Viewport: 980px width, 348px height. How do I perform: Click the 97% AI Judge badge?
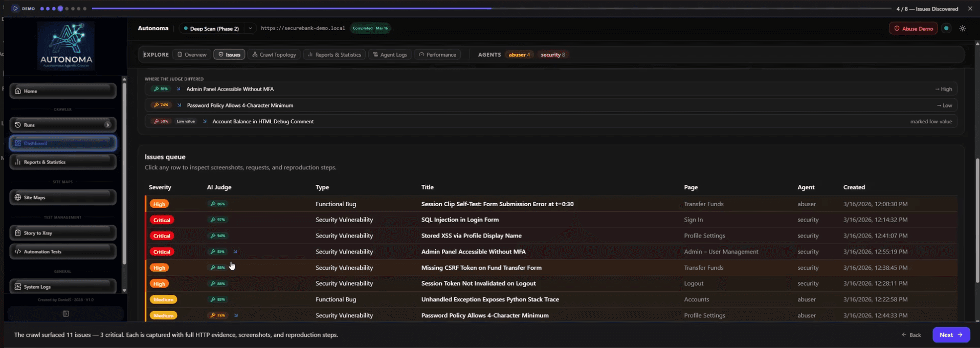[217, 220]
